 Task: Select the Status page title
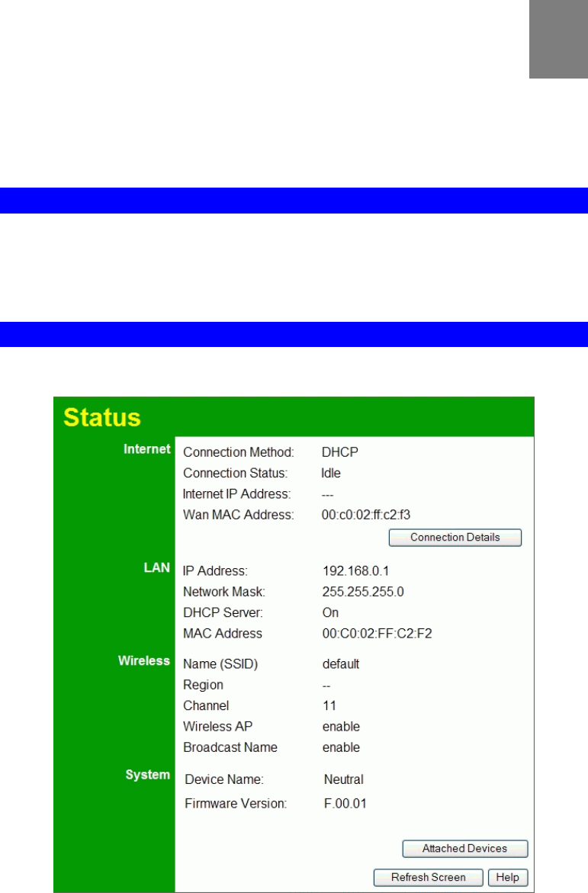[102, 417]
